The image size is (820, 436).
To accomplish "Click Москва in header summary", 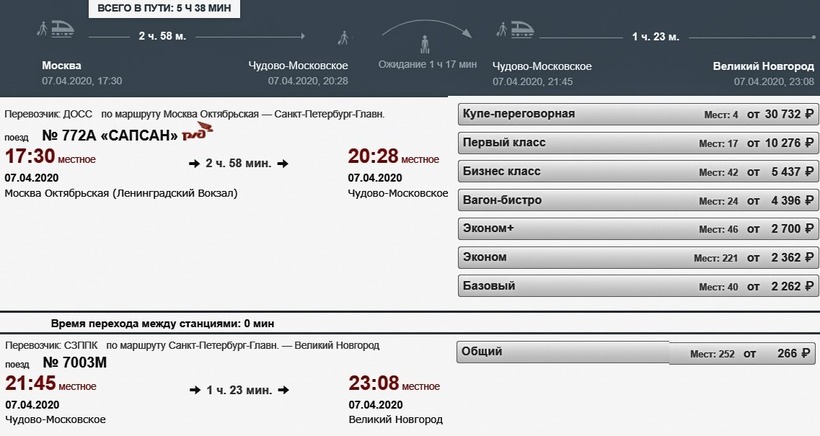I will (62, 65).
